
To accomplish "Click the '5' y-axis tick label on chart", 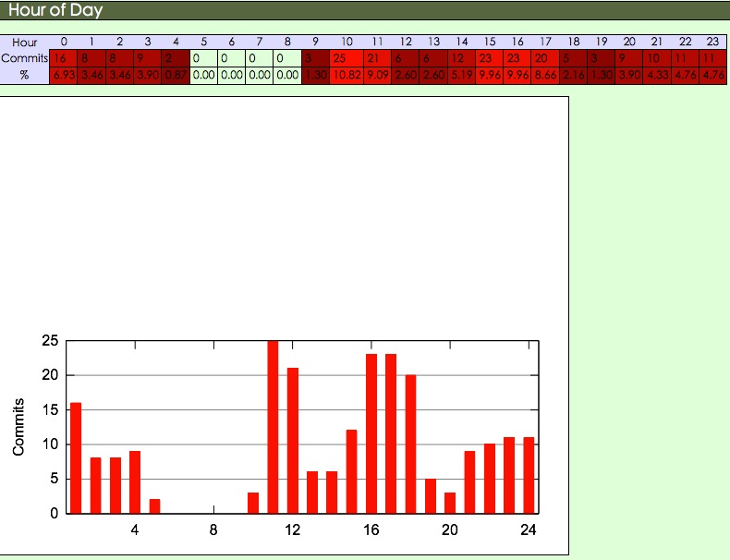I will point(55,479).
